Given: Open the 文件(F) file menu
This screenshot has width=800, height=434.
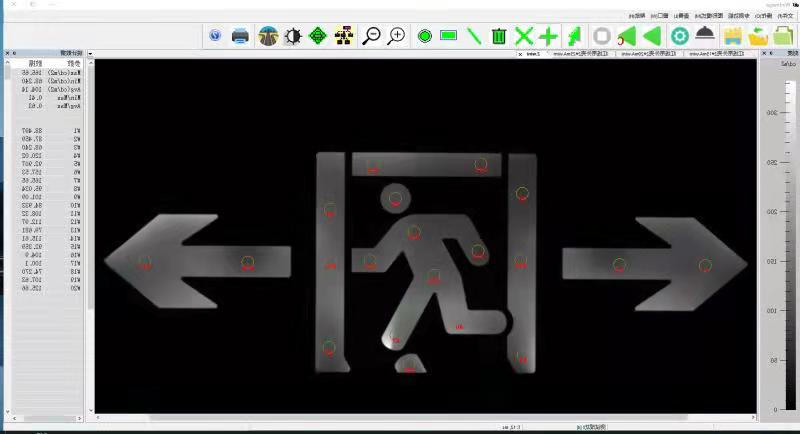Looking at the screenshot, I should [785, 16].
